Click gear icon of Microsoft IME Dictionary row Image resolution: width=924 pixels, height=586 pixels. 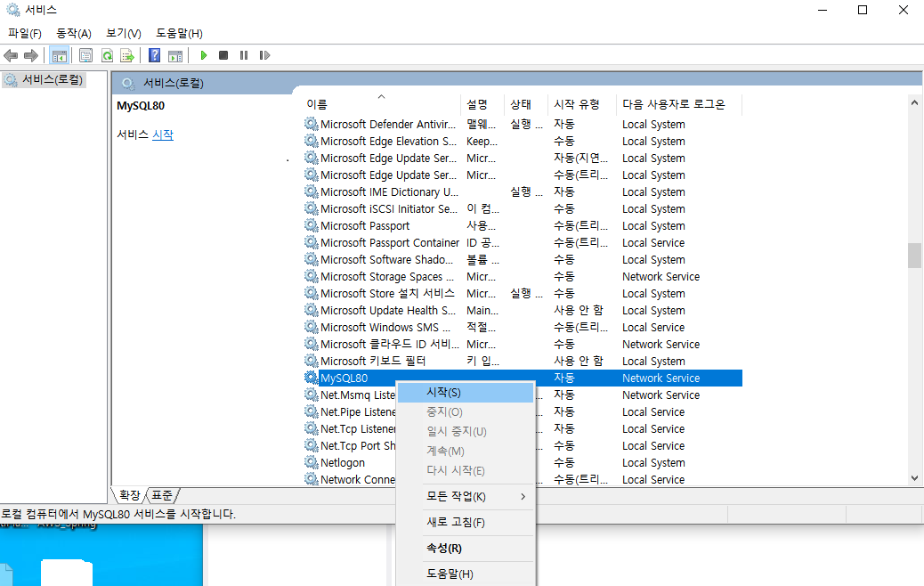[x=312, y=191]
